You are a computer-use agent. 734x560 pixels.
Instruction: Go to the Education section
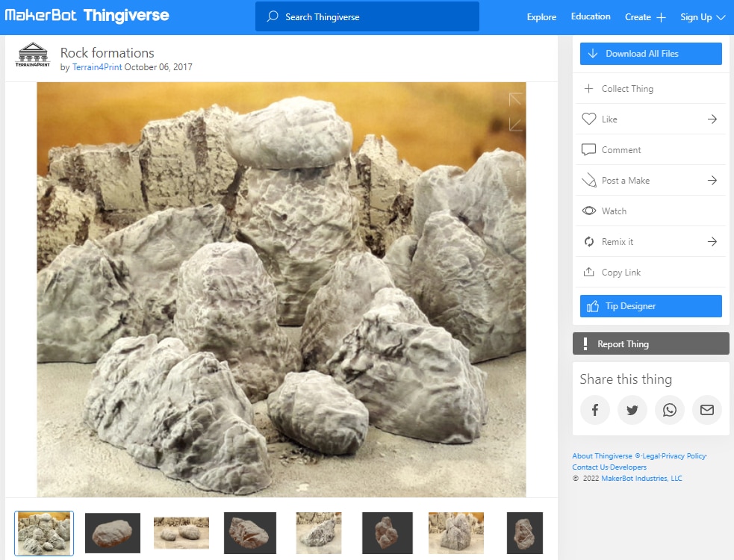point(590,16)
